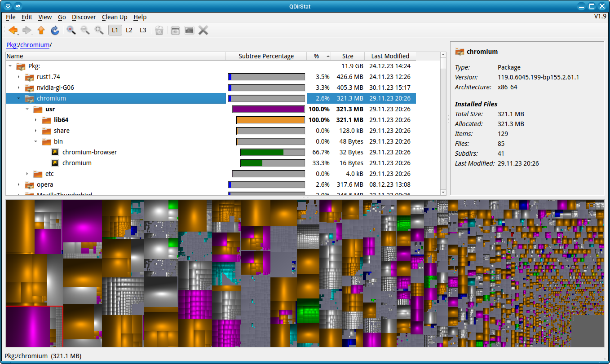Expand the nvidia-gl-G06 package
The height and width of the screenshot is (364, 610).
point(18,88)
